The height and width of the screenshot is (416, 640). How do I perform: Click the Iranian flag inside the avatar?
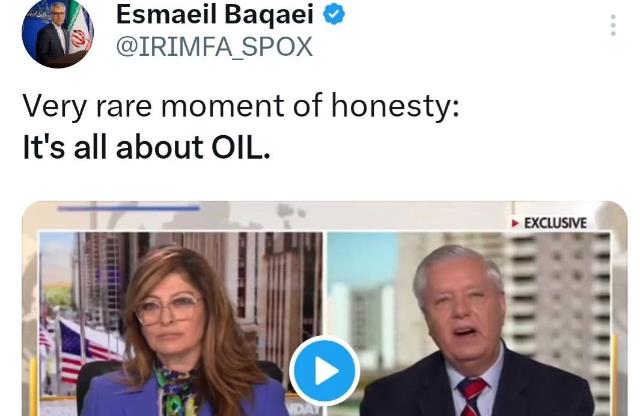[80, 29]
